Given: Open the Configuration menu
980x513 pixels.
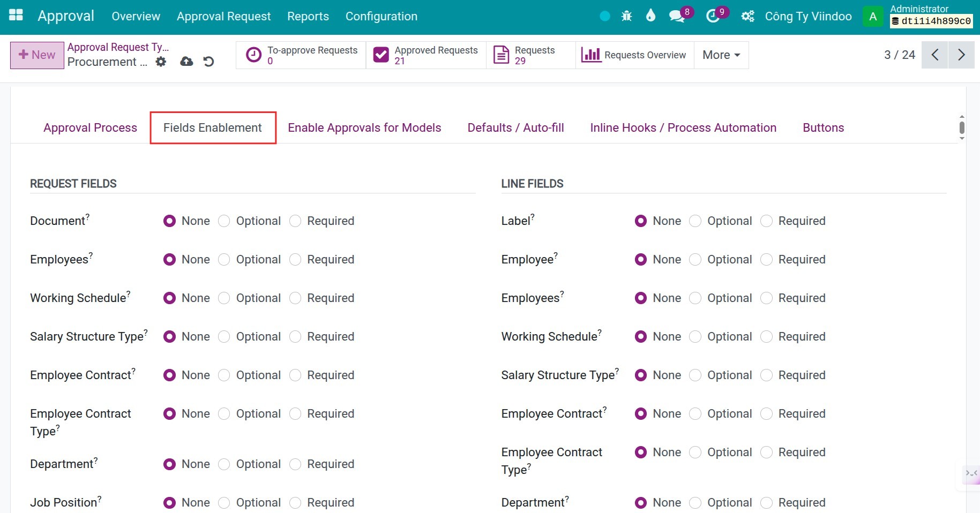Looking at the screenshot, I should point(381,16).
